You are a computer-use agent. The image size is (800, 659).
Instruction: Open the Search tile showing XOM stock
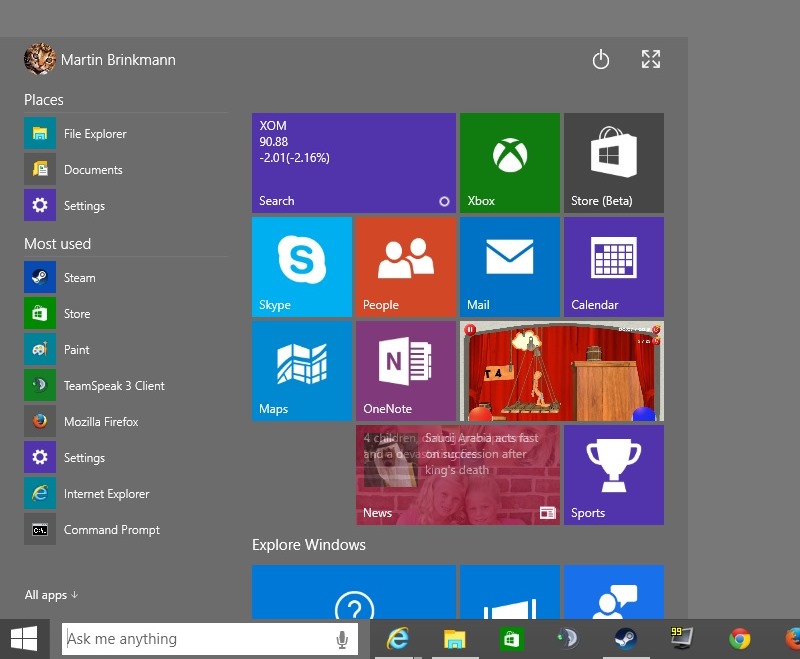point(354,163)
